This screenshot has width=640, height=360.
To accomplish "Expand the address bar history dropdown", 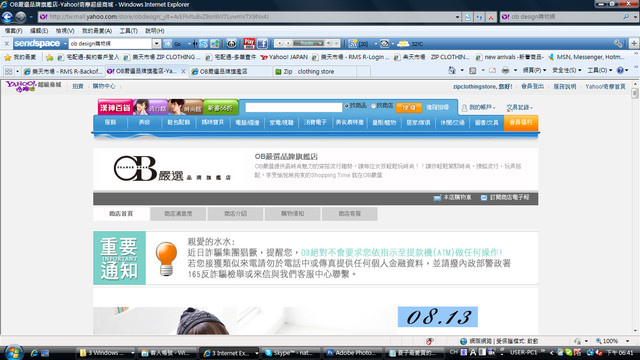I will [457, 17].
